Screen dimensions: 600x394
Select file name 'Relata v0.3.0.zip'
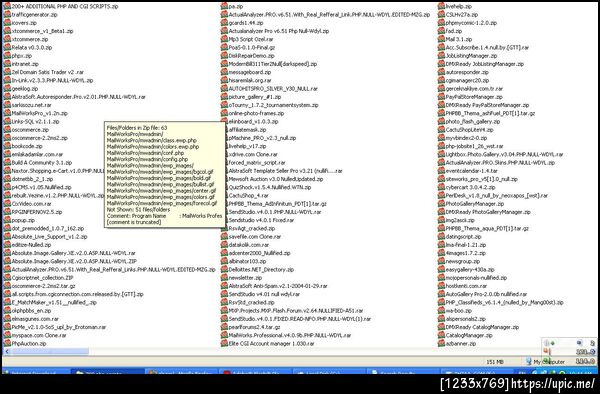point(32,48)
